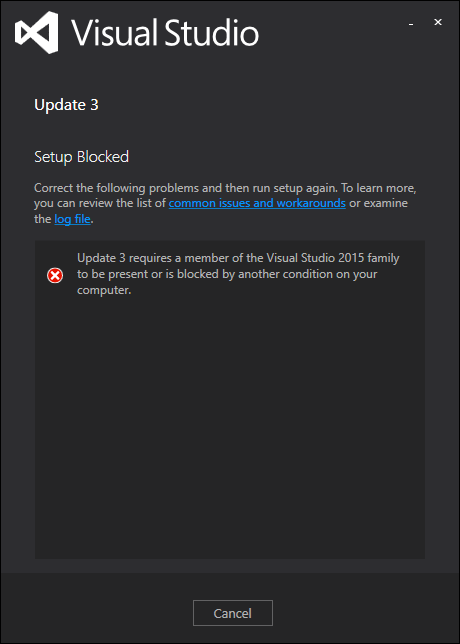This screenshot has width=460, height=644.
Task: Click the Visual Studio infinity logo icon
Action: (36, 33)
